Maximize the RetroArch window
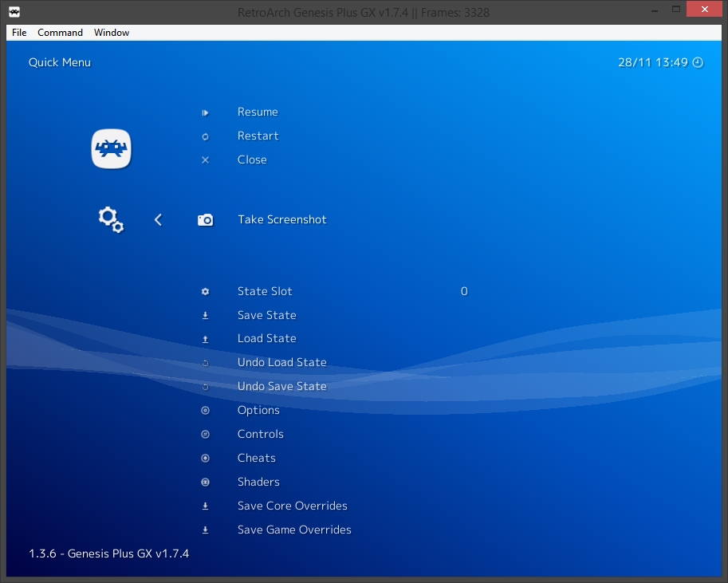 (x=676, y=10)
